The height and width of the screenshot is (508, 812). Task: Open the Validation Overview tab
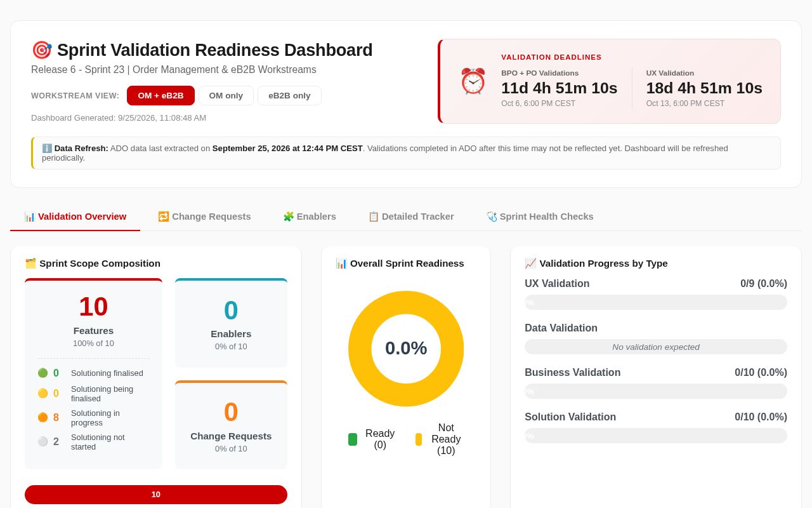pos(75,217)
